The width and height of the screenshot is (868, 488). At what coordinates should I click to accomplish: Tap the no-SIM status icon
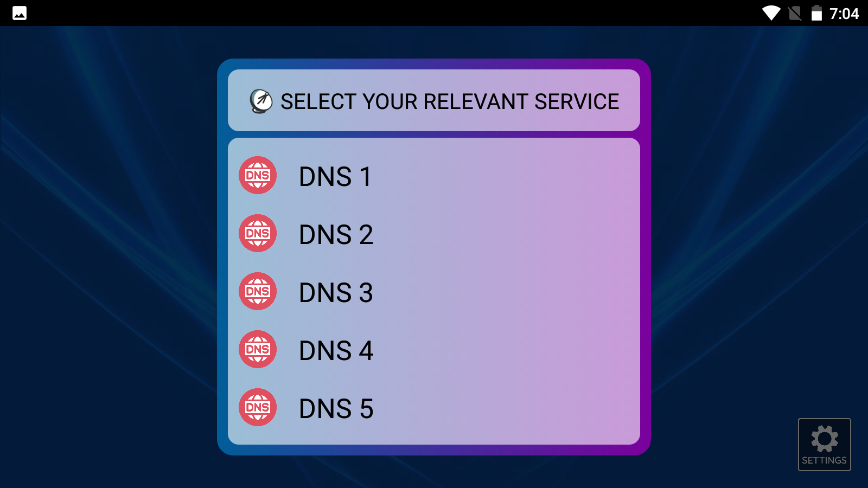795,13
